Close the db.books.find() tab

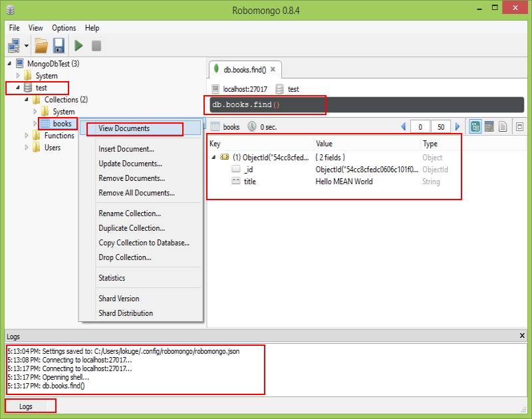point(273,70)
